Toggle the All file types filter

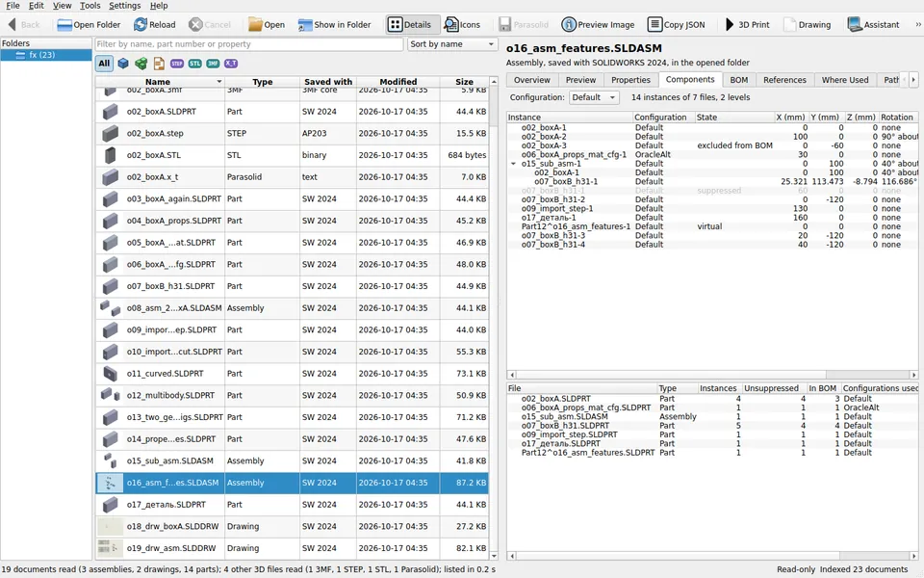tap(104, 64)
